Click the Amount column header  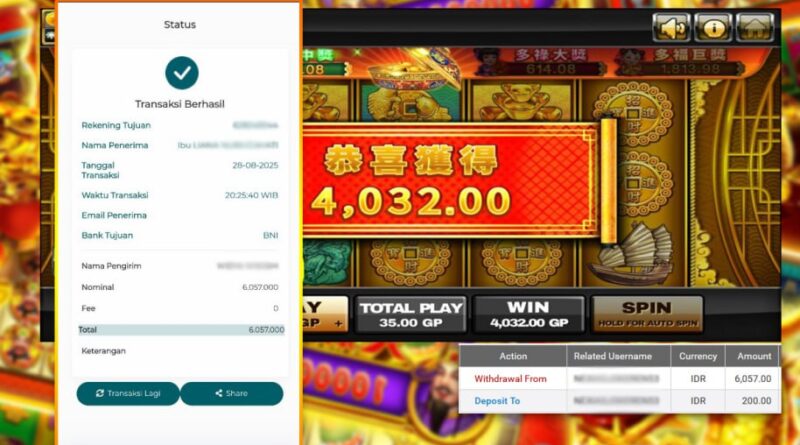tap(753, 356)
